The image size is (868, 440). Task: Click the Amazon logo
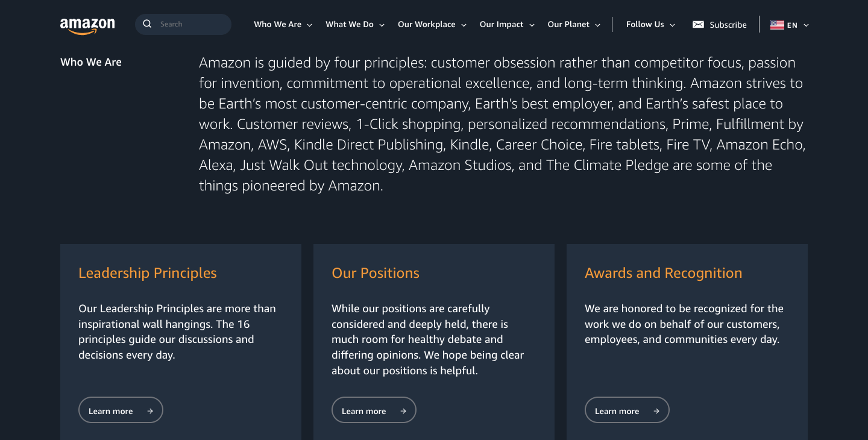tap(87, 23)
